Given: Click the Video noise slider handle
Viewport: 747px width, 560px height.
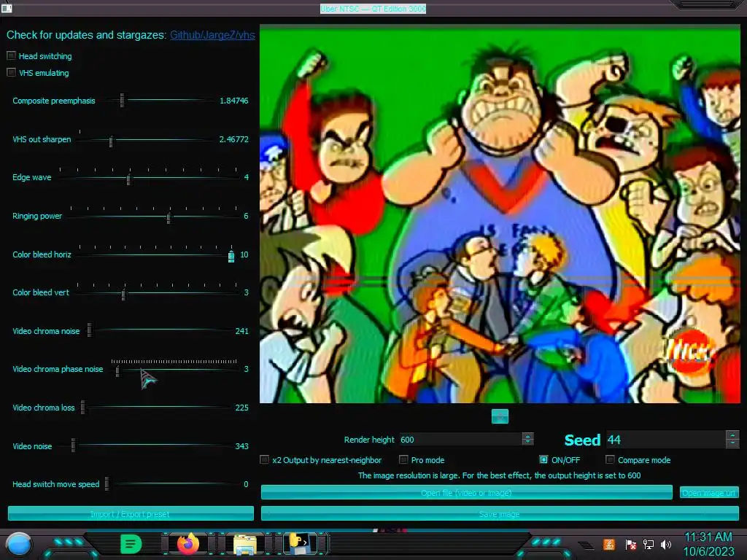Looking at the screenshot, I should (x=74, y=446).
